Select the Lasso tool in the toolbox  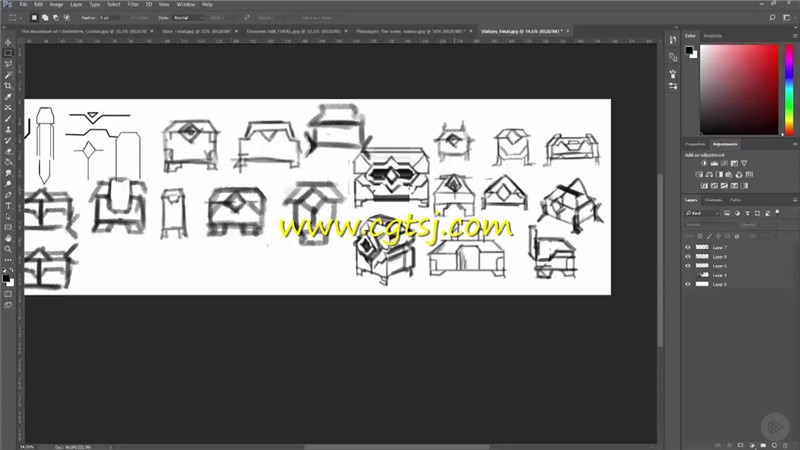[8, 64]
